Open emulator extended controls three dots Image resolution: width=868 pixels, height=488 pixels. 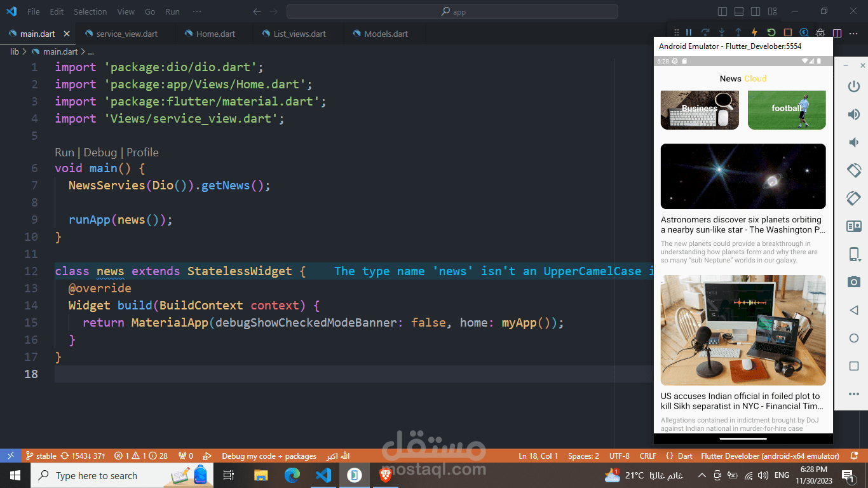coord(854,394)
